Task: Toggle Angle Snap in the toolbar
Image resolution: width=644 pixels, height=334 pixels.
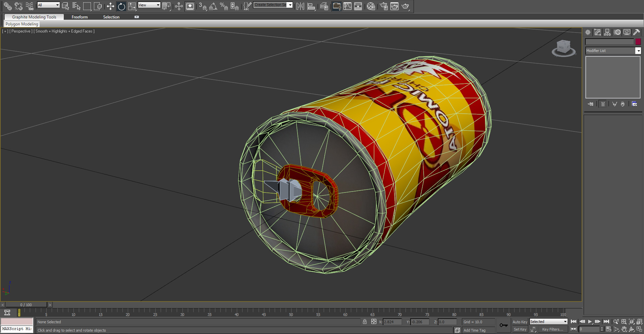Action: coord(213,6)
